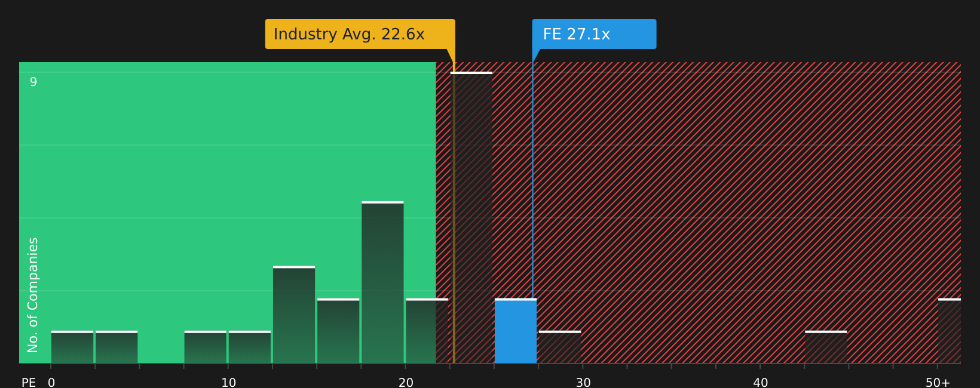This screenshot has height=388, width=980.
Task: Select the bar at PE 17.5-20
Action: tap(382, 282)
